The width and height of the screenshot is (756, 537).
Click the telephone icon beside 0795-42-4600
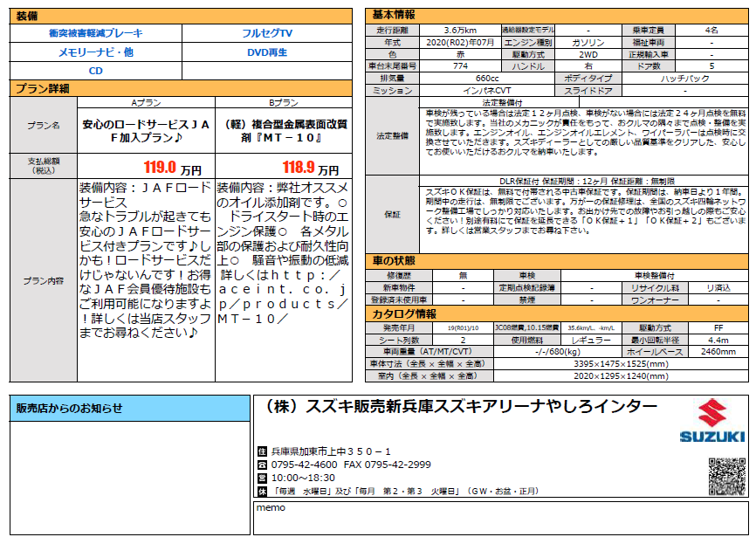[261, 465]
